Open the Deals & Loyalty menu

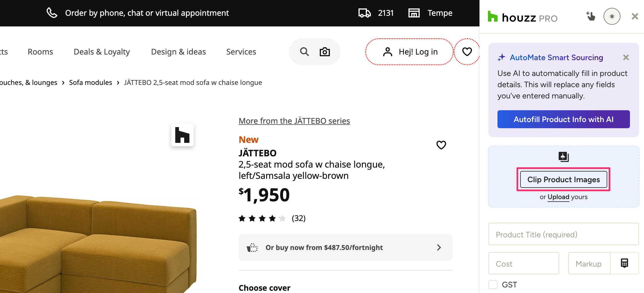tap(102, 52)
